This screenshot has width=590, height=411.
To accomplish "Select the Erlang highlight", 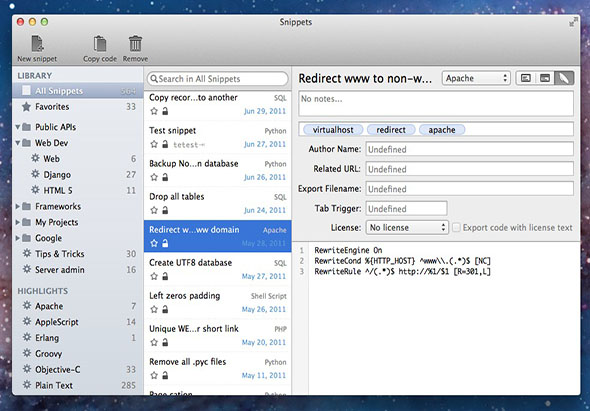I will pyautogui.click(x=78, y=338).
